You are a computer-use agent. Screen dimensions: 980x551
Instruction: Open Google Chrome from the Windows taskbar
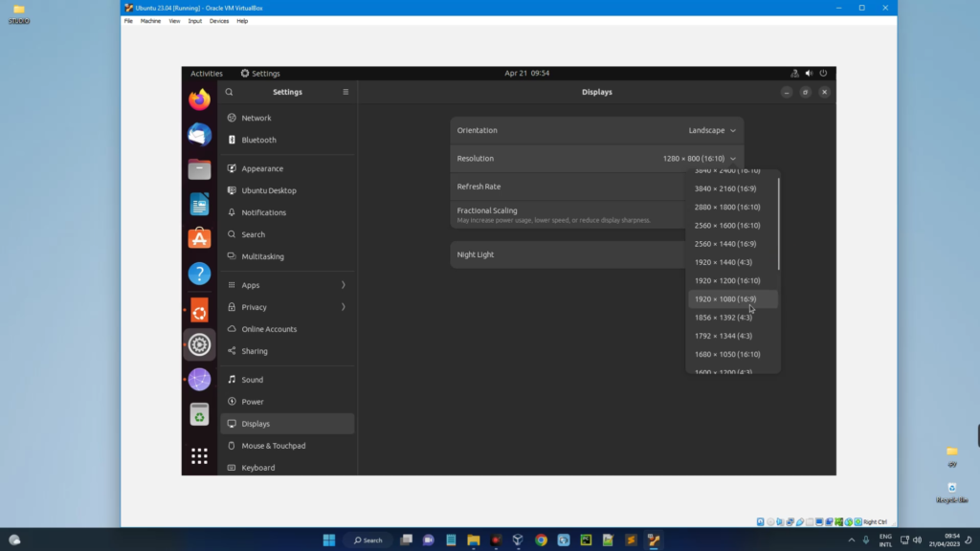tap(542, 540)
